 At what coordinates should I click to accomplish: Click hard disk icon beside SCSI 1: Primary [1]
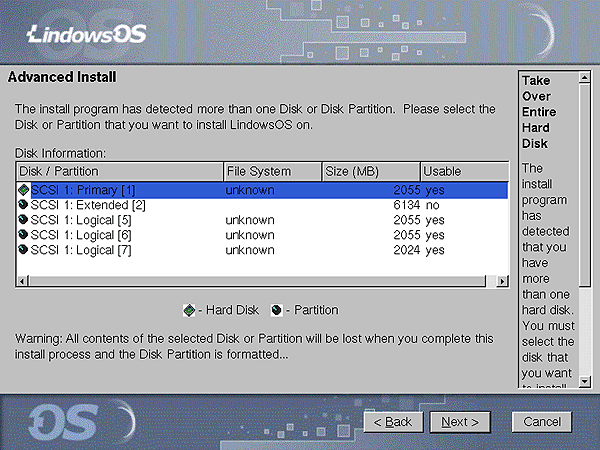(x=24, y=190)
